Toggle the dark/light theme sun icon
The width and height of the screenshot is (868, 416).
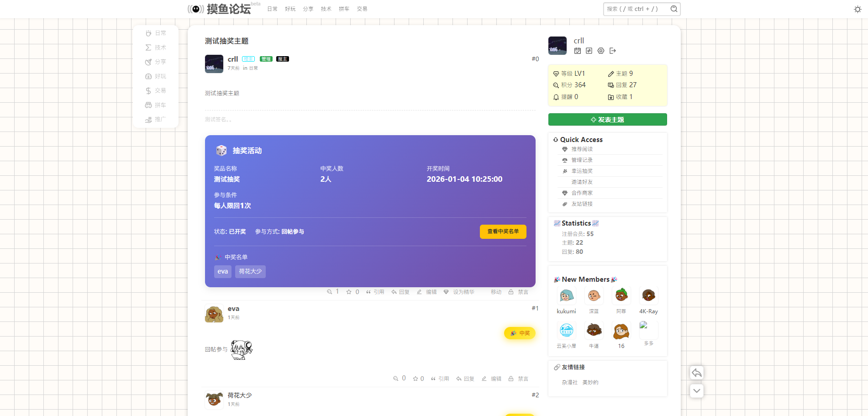click(x=857, y=9)
